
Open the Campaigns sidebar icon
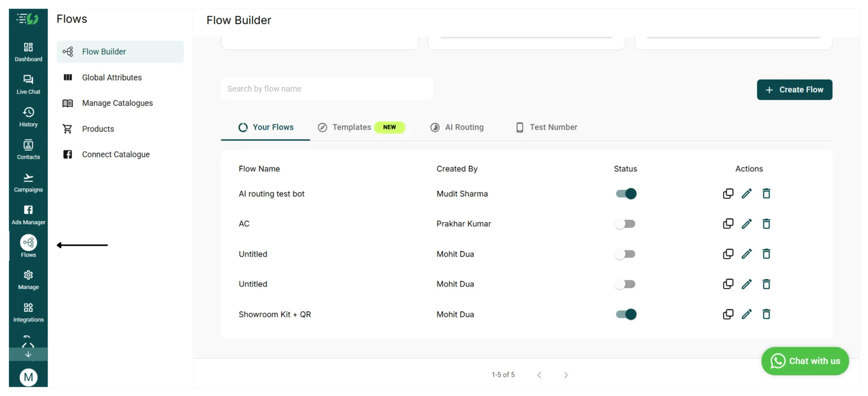pyautogui.click(x=28, y=182)
